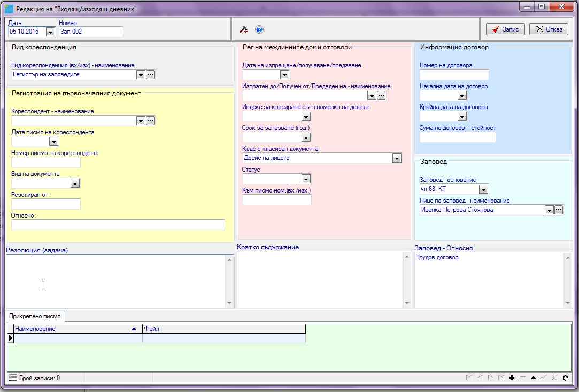Expand Къде е класиран документа dropdown

[x=397, y=158]
